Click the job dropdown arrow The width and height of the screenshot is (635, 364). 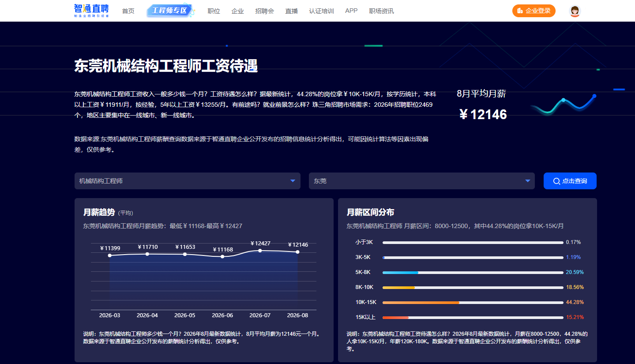tap(293, 181)
